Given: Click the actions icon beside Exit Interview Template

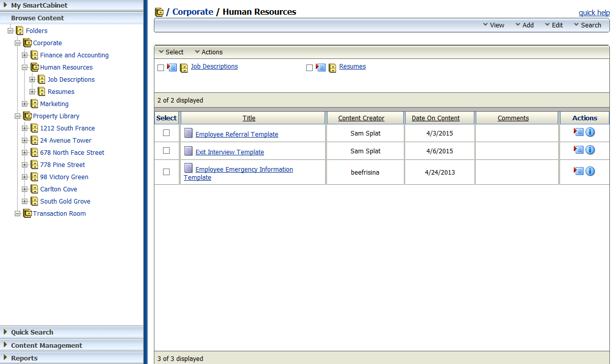Looking at the screenshot, I should click(578, 150).
